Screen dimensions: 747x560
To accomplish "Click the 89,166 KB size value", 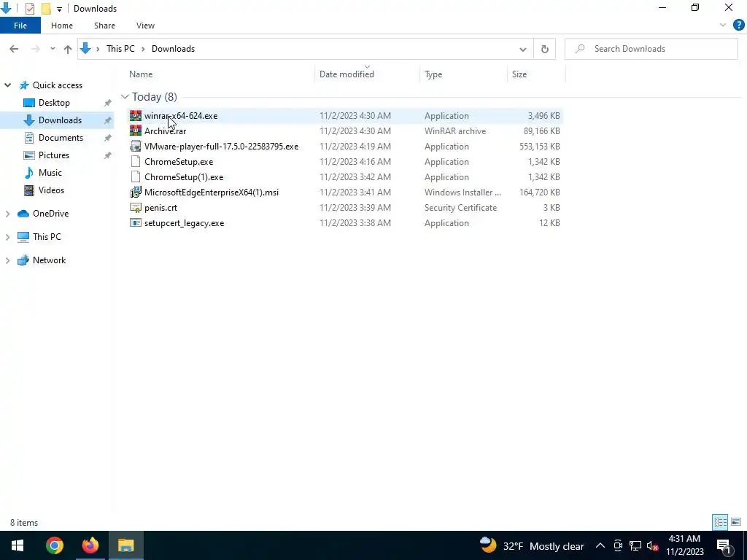I will tap(542, 131).
